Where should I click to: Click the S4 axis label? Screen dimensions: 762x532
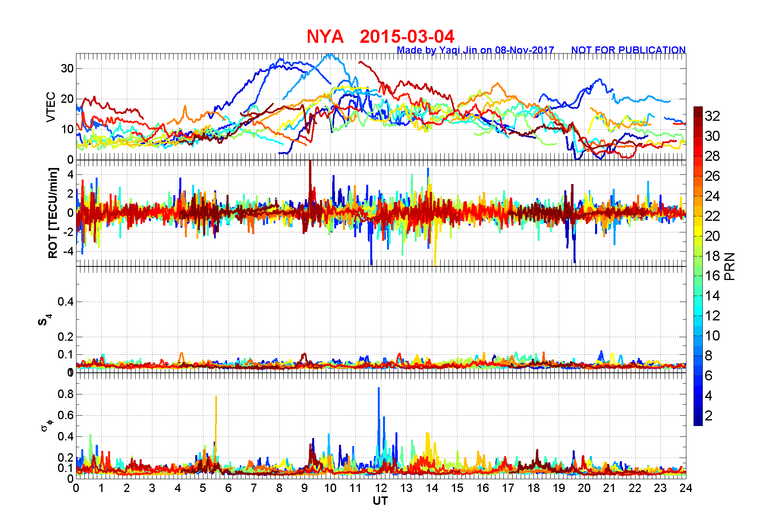pos(45,320)
